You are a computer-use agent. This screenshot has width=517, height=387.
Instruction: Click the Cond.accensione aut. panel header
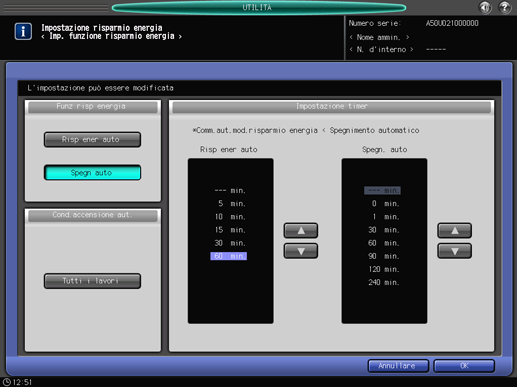92,216
